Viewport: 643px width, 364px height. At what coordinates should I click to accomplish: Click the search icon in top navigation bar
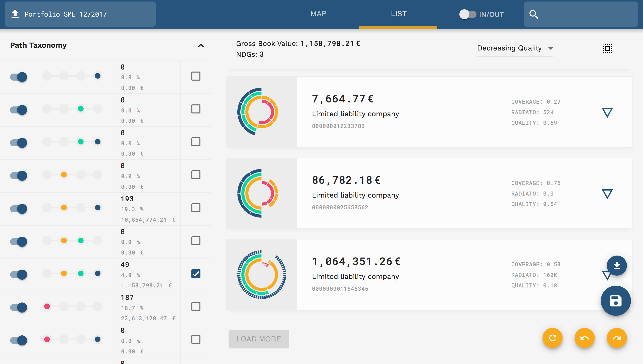point(534,14)
